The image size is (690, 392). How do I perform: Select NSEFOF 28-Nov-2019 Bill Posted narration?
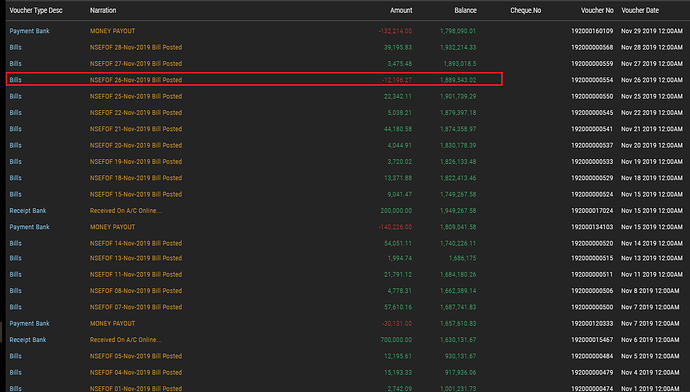(x=136, y=47)
